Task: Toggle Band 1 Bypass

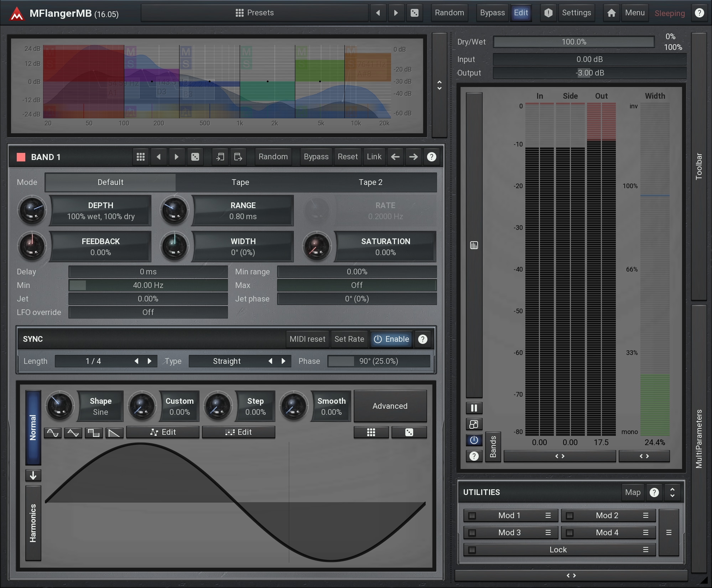Action: point(316,157)
